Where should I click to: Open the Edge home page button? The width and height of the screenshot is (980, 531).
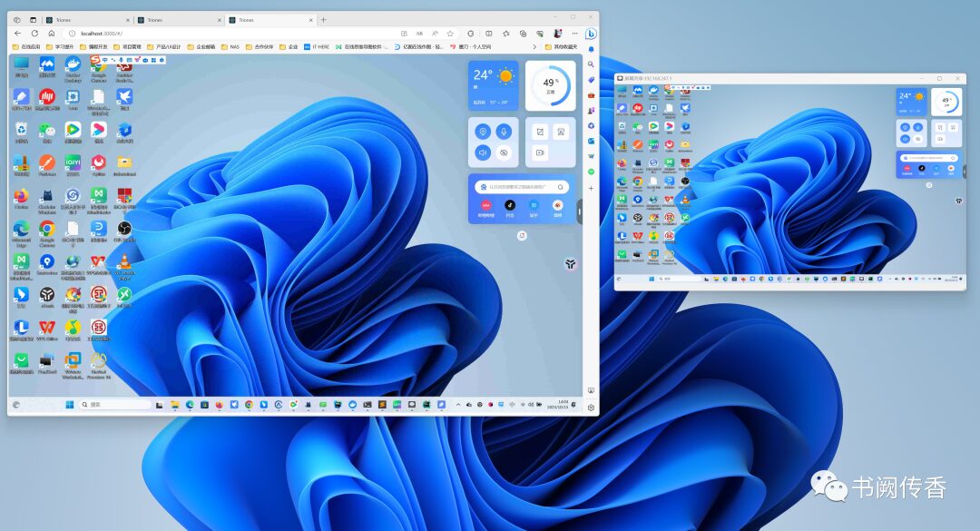51,34
